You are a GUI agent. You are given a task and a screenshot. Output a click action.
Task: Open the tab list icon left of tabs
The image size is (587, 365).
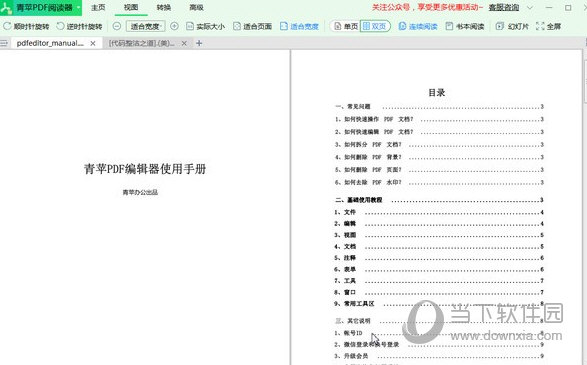pos(4,43)
